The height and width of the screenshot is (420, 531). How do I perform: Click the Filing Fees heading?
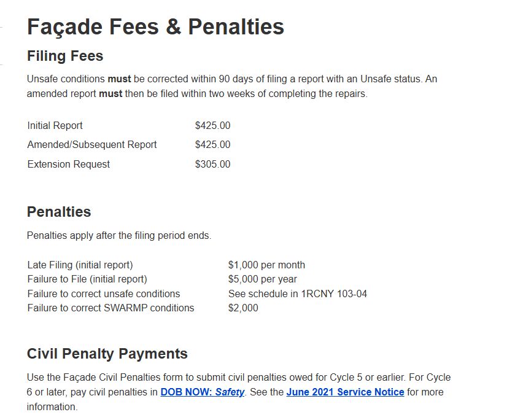click(65, 56)
